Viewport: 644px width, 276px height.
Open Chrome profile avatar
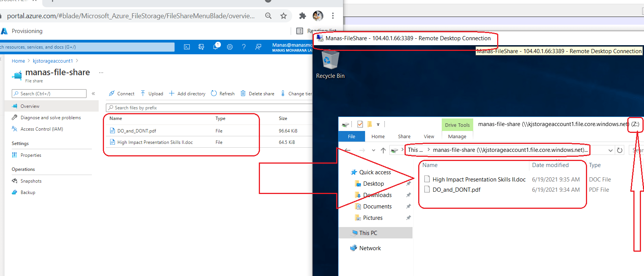[318, 16]
